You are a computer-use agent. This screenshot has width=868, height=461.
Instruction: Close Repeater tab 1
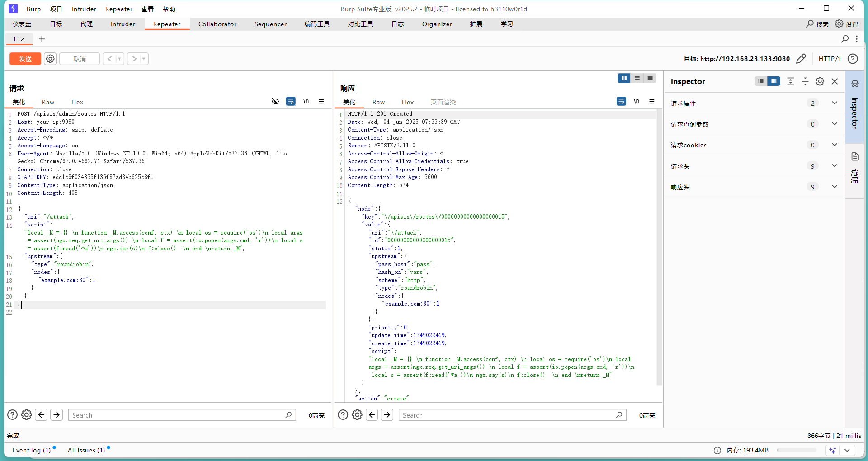click(23, 39)
